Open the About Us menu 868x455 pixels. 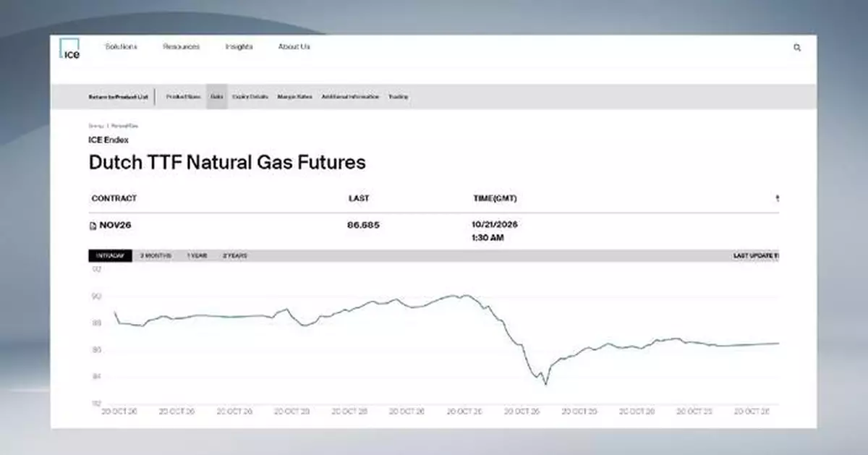tap(294, 47)
